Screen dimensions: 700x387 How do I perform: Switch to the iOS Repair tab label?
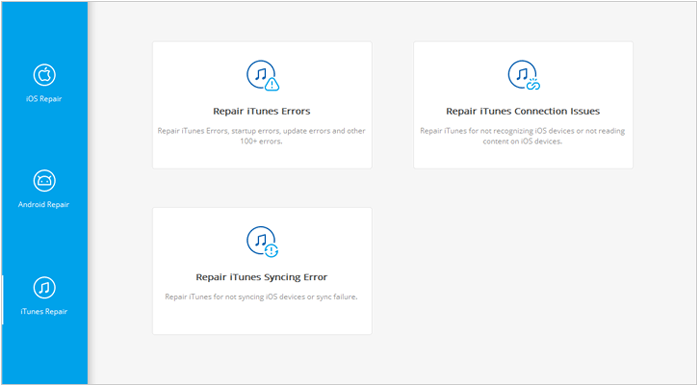tap(44, 99)
